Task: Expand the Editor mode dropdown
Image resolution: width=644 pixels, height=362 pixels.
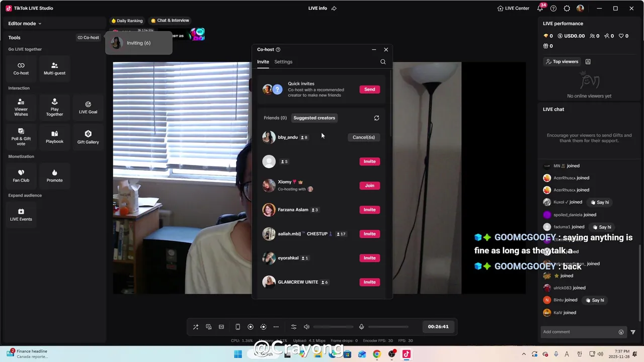Action: (x=25, y=23)
